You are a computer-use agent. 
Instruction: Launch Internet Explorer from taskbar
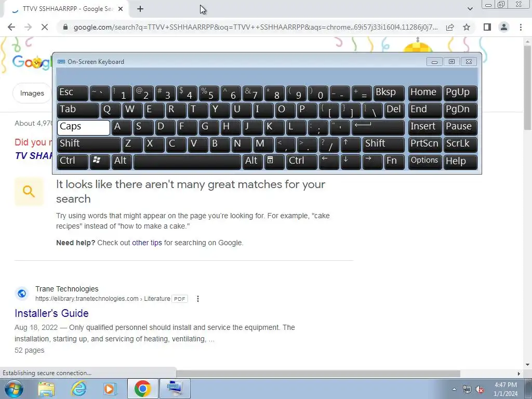tap(78, 389)
